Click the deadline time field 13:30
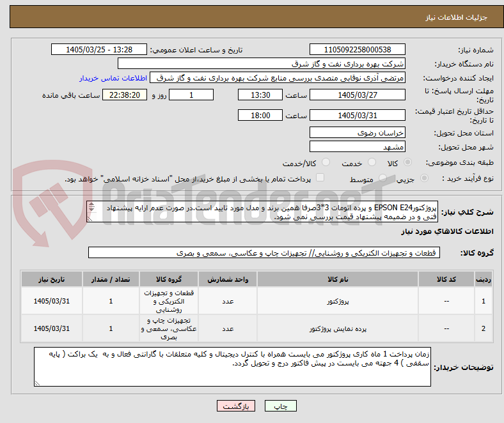 260,95
